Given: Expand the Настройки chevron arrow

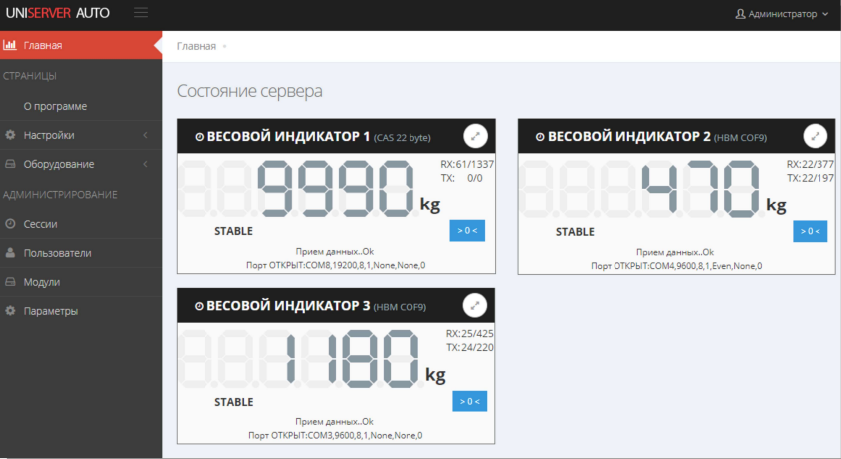Looking at the screenshot, I should (x=145, y=135).
